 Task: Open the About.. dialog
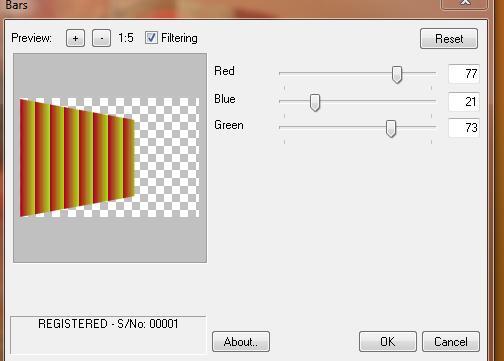pyautogui.click(x=241, y=342)
